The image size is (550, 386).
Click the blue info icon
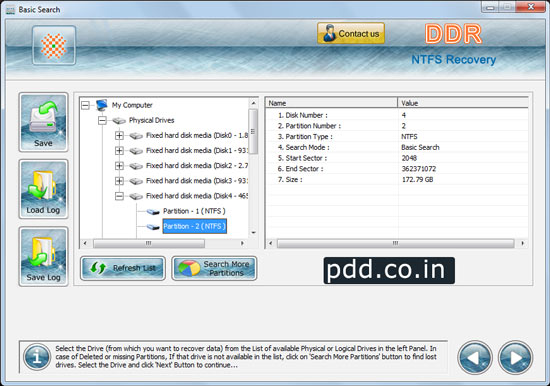coord(37,357)
